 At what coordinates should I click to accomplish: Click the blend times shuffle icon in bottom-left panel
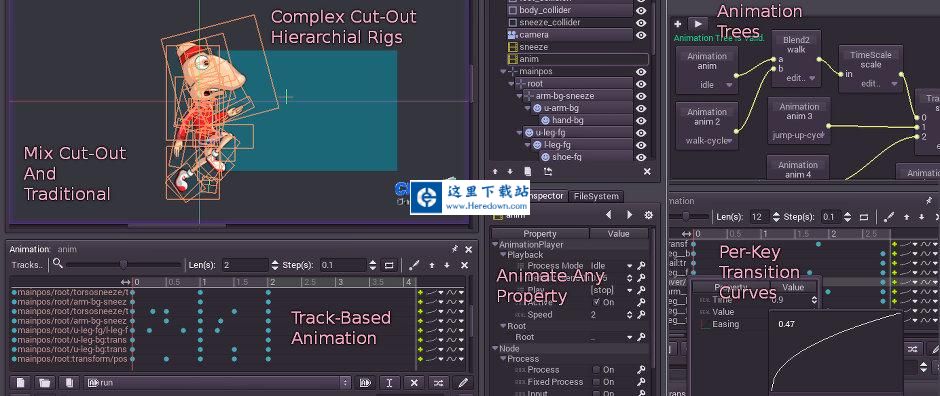tap(438, 382)
